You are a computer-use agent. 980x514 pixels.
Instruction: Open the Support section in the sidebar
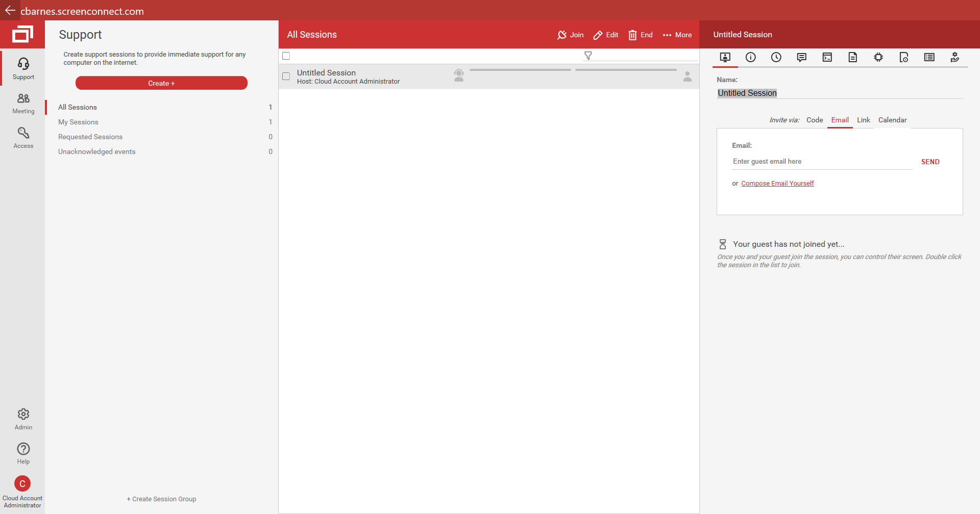pos(23,68)
